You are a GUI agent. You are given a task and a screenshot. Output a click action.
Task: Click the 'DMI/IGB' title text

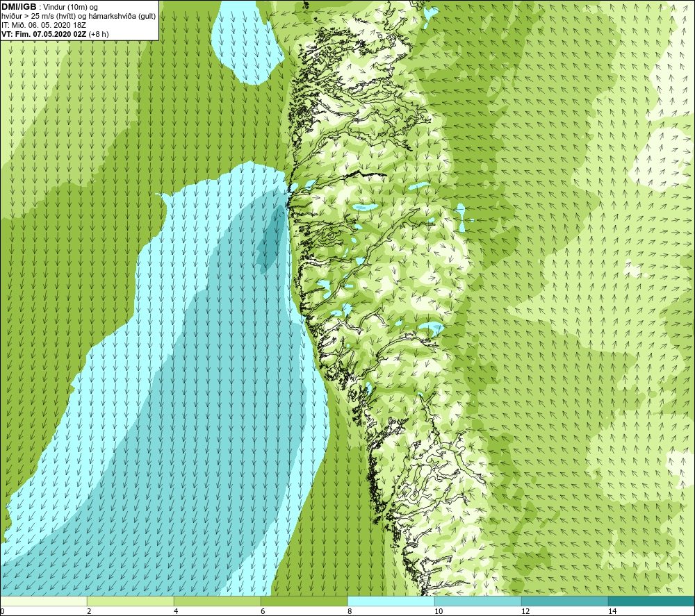[19, 7]
